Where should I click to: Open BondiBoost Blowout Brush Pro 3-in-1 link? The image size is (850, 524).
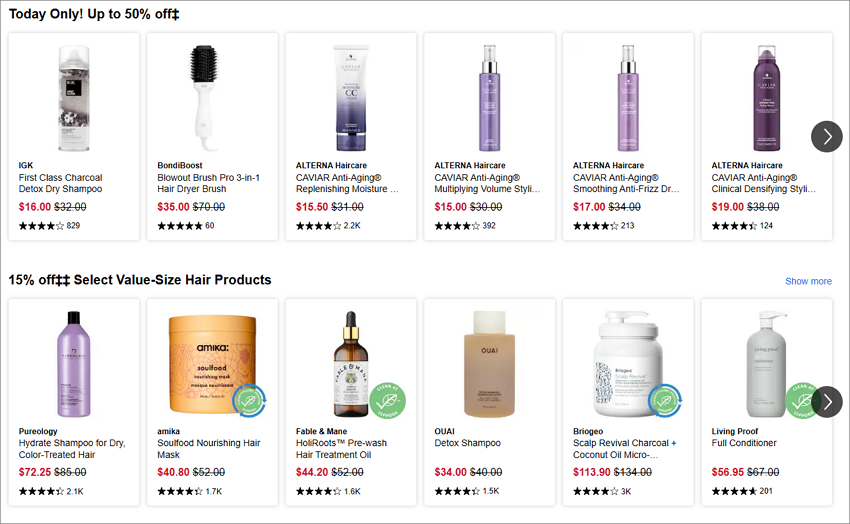pyautogui.click(x=209, y=183)
